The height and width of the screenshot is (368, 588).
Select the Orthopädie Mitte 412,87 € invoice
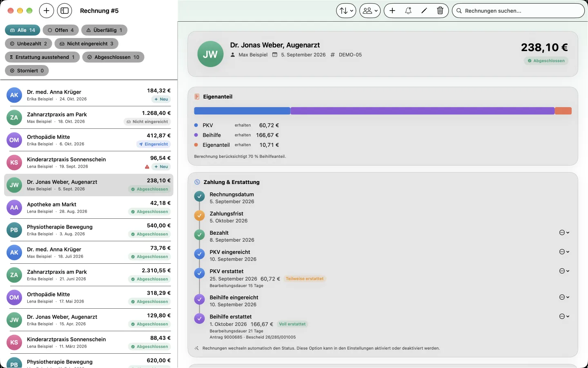coord(89,140)
